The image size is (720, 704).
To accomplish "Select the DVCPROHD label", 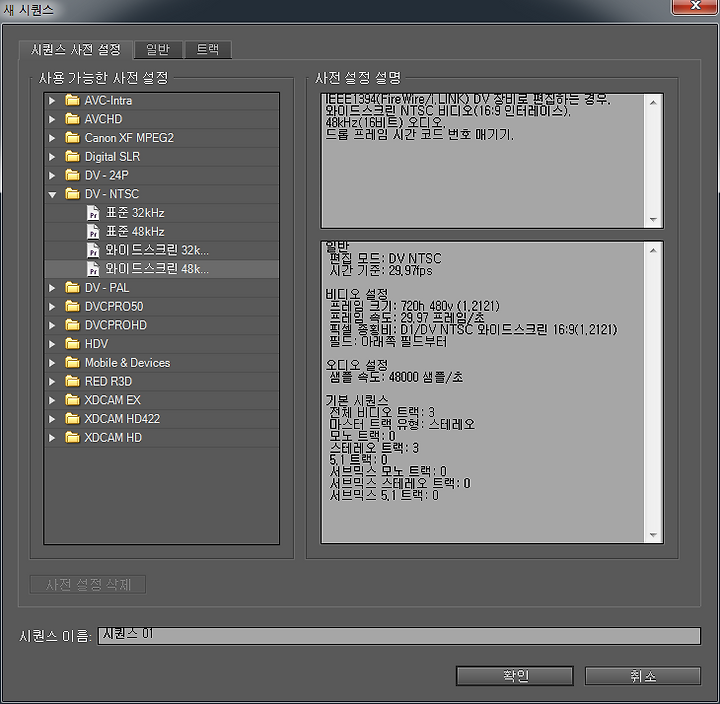I will tap(116, 325).
